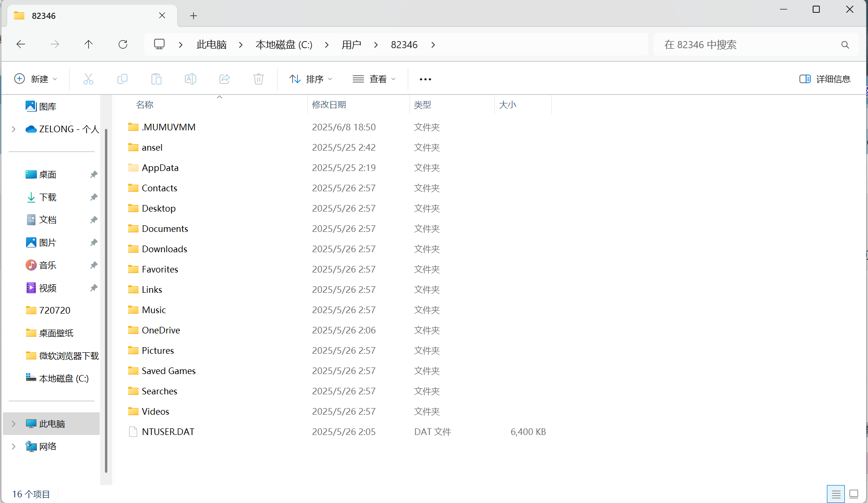Click the search box 在 82346 中搜索
The image size is (868, 503).
coord(756,44)
